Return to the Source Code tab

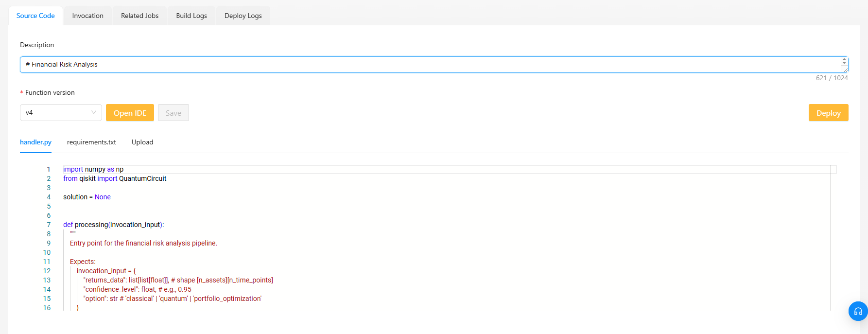(35, 15)
